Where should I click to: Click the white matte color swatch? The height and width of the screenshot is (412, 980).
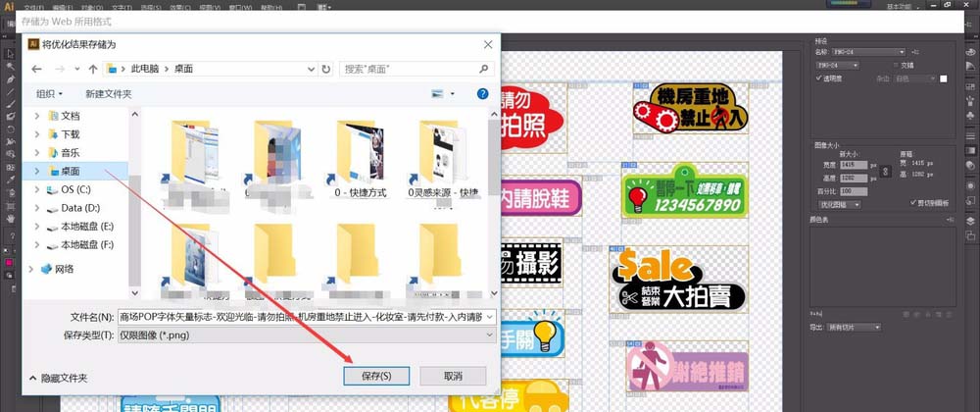943,78
